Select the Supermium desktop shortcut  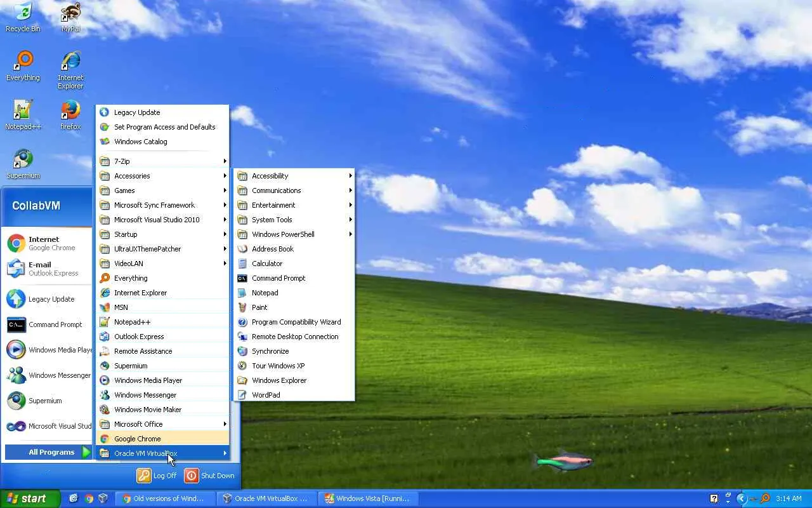point(23,164)
